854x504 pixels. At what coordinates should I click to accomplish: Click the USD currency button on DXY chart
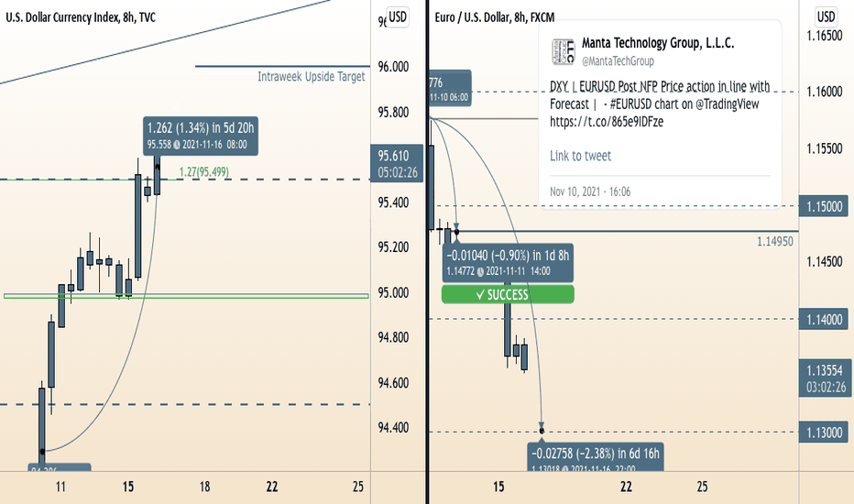(x=398, y=16)
